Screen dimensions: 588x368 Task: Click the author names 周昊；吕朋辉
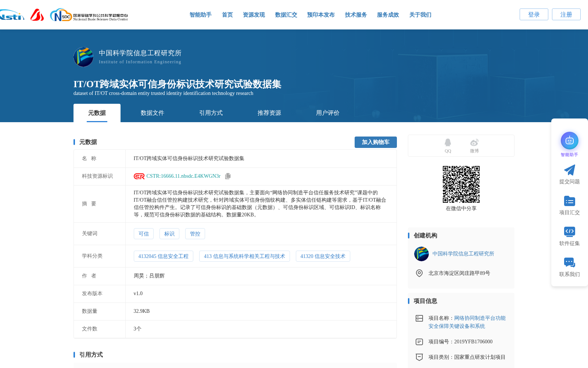tap(149, 276)
